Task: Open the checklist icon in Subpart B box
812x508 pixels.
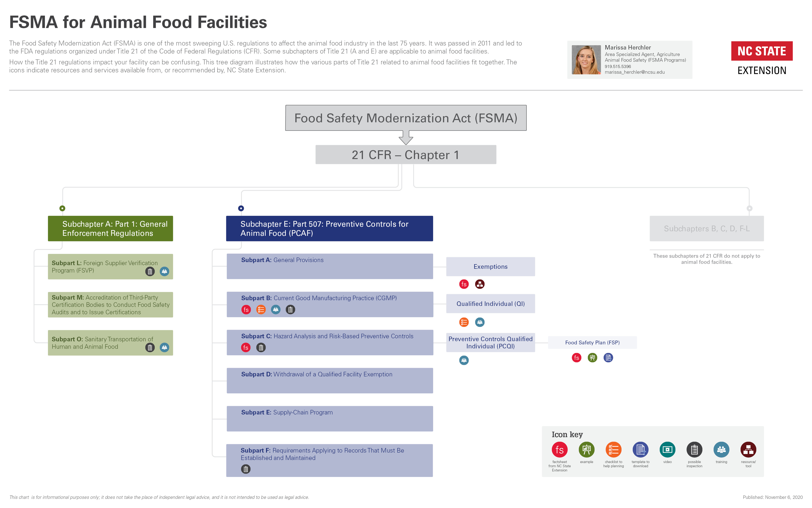Action: pos(261,310)
